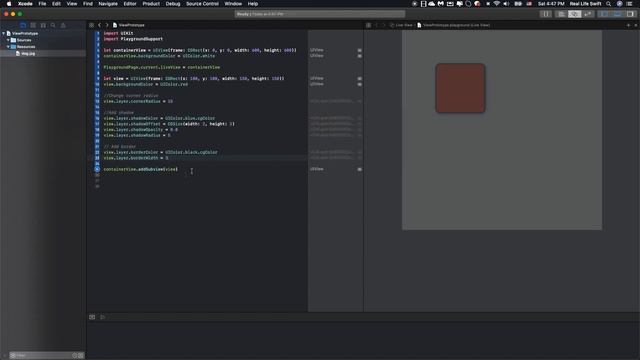Toggle the debug console show/hide button
Image resolution: width=640 pixels, height=360 pixels.
pos(92,317)
